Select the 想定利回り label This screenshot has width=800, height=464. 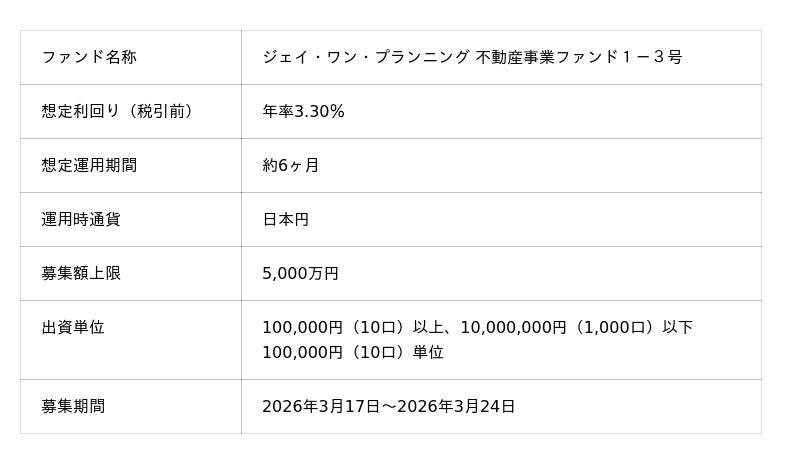point(80,111)
